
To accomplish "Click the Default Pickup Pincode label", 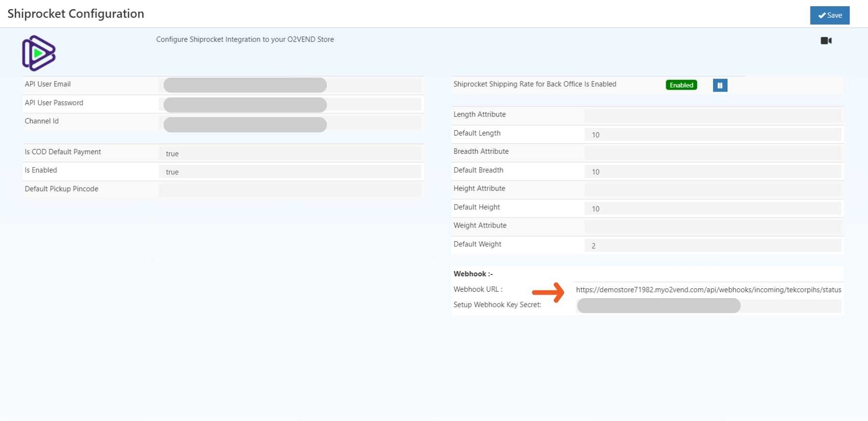I will coord(61,189).
